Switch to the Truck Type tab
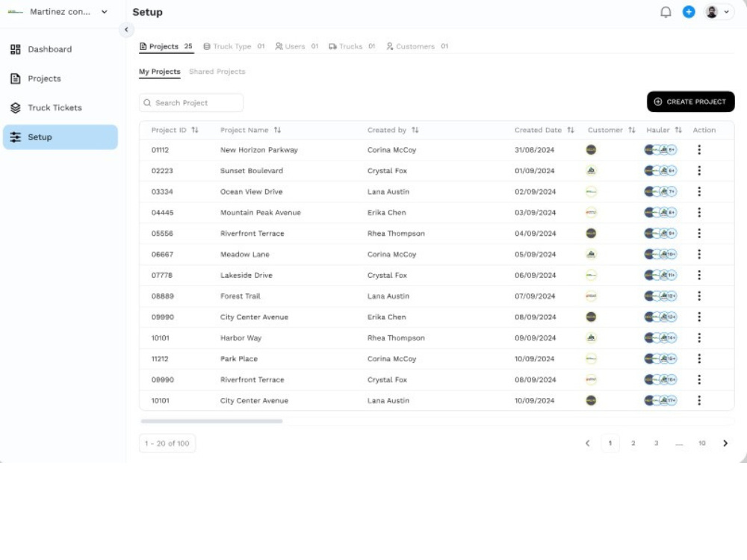 pos(233,46)
